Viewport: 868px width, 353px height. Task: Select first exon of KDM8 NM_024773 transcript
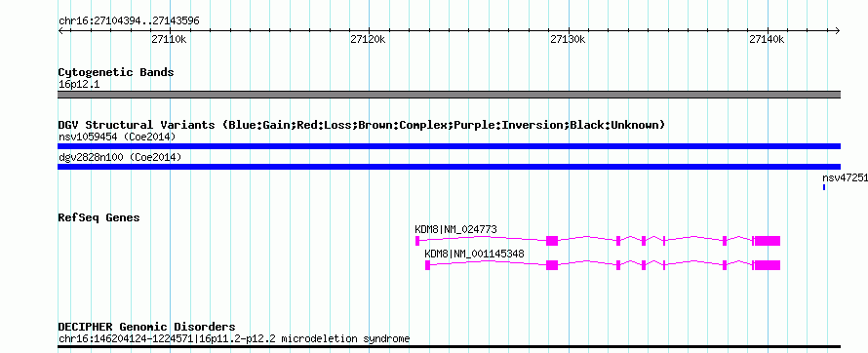[417, 241]
